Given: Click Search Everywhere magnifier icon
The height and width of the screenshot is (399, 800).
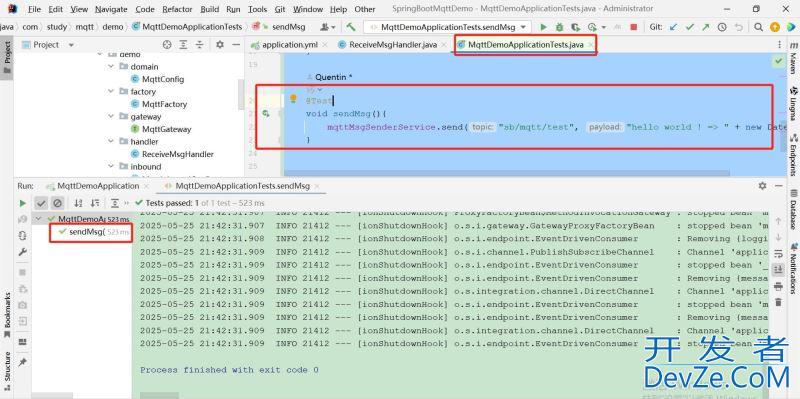Looking at the screenshot, I should click(759, 27).
